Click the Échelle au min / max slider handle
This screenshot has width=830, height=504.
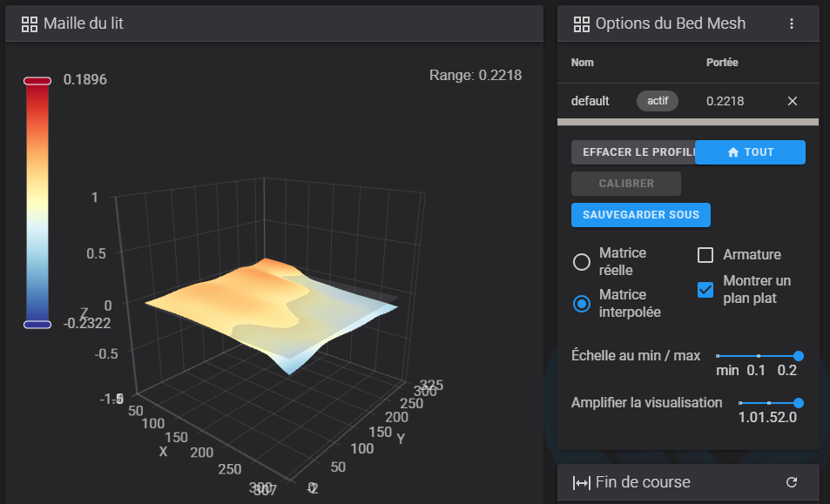pos(799,356)
